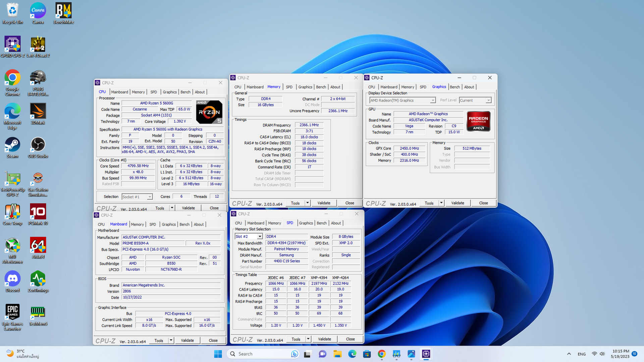This screenshot has height=362, width=644.
Task: Launch the Steam desktop shortcut
Action: 12,147
